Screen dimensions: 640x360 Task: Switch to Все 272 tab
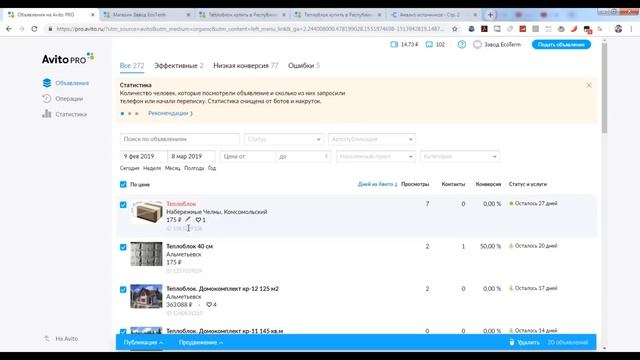point(132,66)
